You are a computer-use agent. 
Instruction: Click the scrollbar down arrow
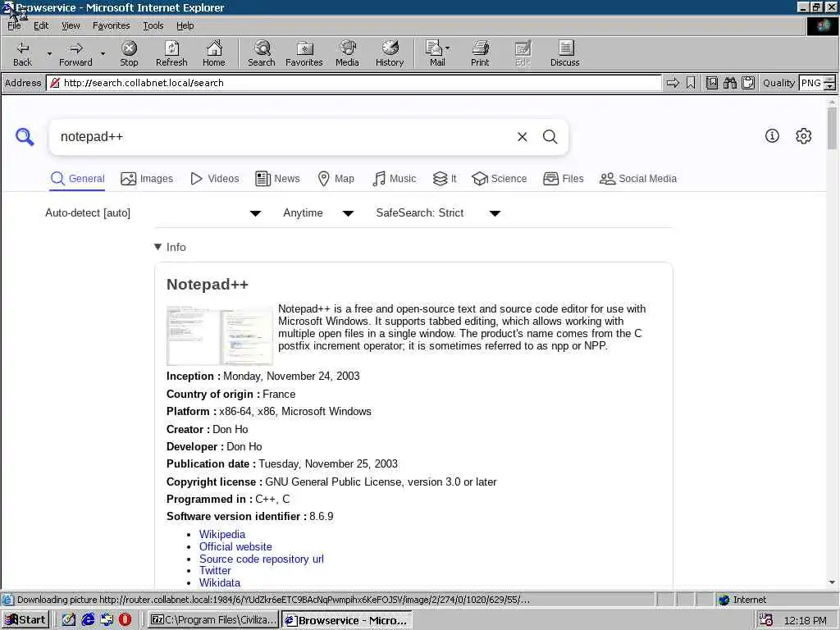(x=832, y=582)
